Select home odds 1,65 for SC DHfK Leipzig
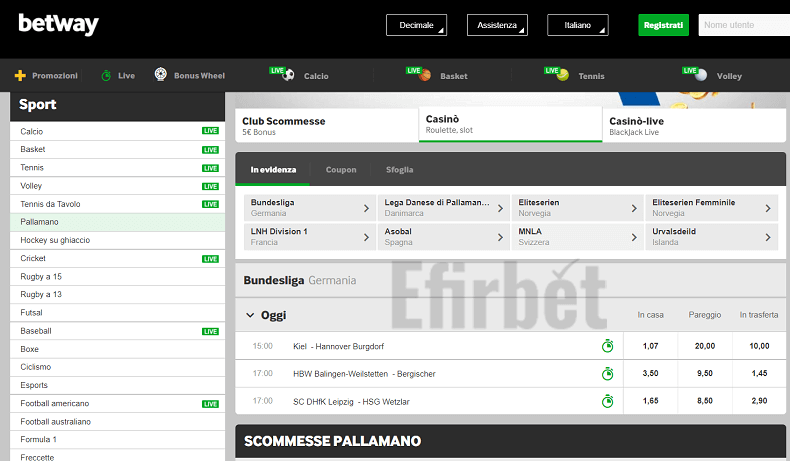The height and width of the screenshot is (461, 790). coord(650,401)
